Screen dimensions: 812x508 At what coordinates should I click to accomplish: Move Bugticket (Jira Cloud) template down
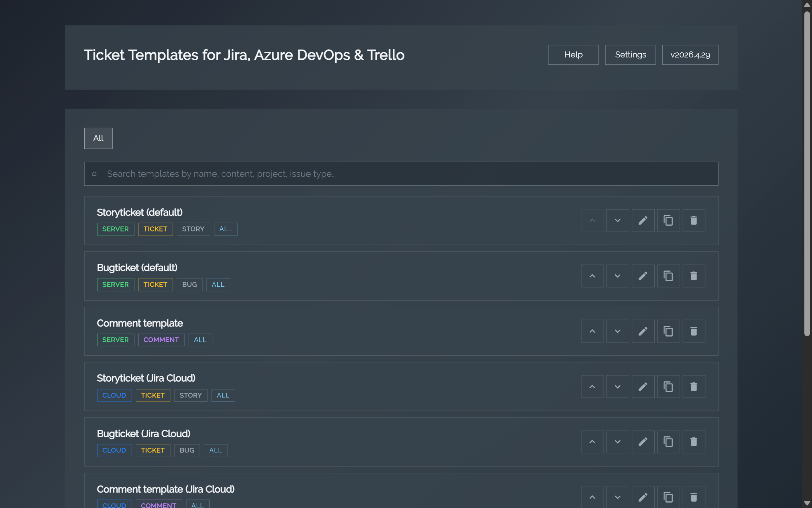click(617, 442)
